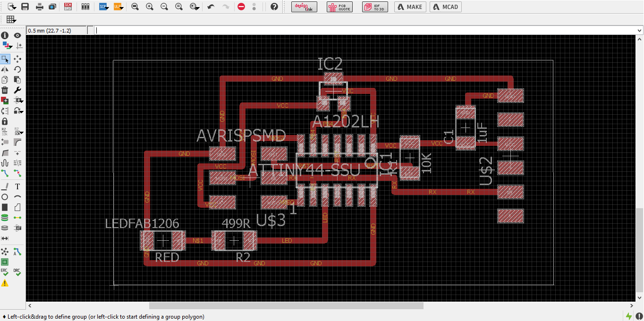Toggle the Group selection tool

pyautogui.click(x=5, y=59)
